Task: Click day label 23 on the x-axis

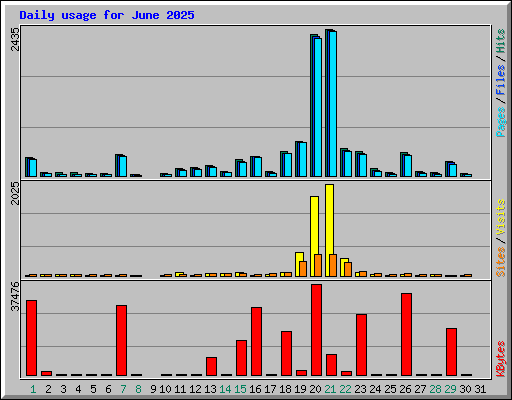Action: (x=360, y=389)
